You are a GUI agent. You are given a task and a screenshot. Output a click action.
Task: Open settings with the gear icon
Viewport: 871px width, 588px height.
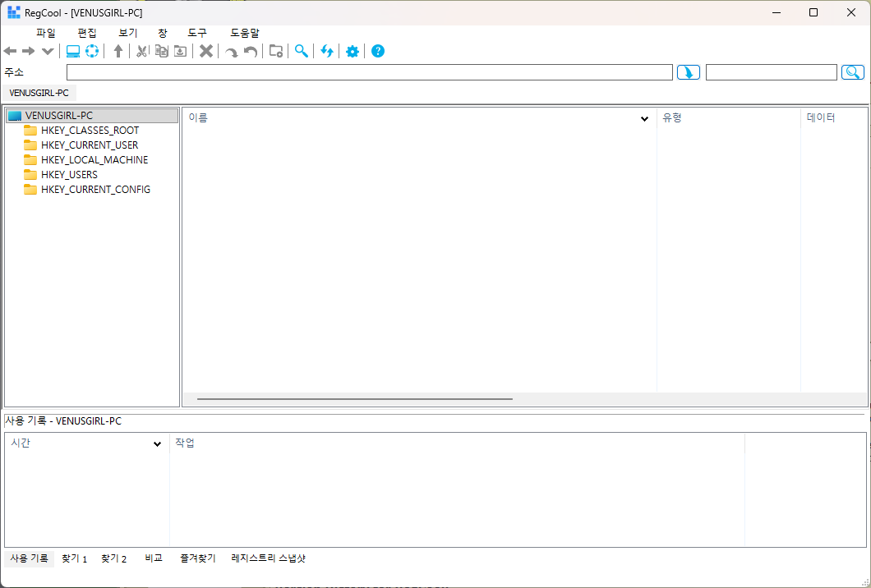[353, 52]
